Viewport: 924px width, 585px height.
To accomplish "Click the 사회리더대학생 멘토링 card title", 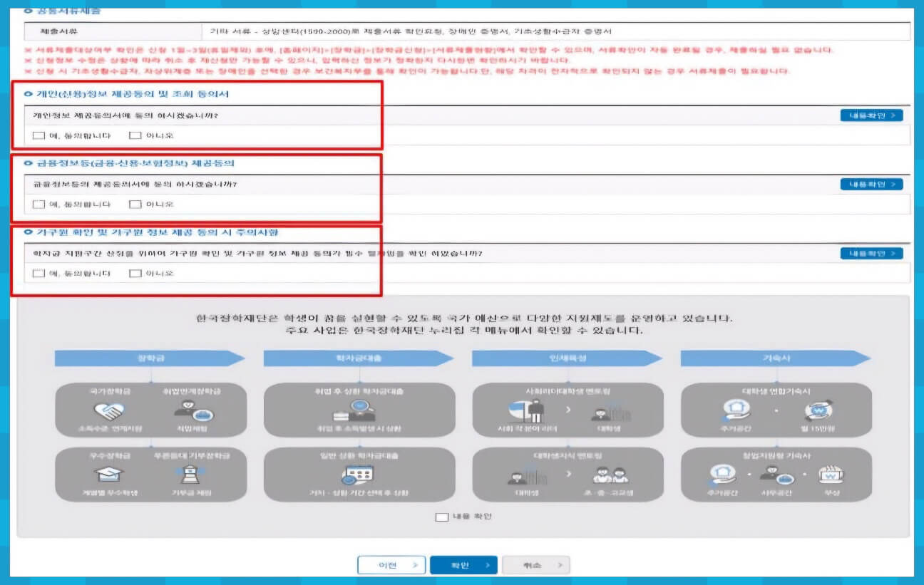I will tap(568, 391).
